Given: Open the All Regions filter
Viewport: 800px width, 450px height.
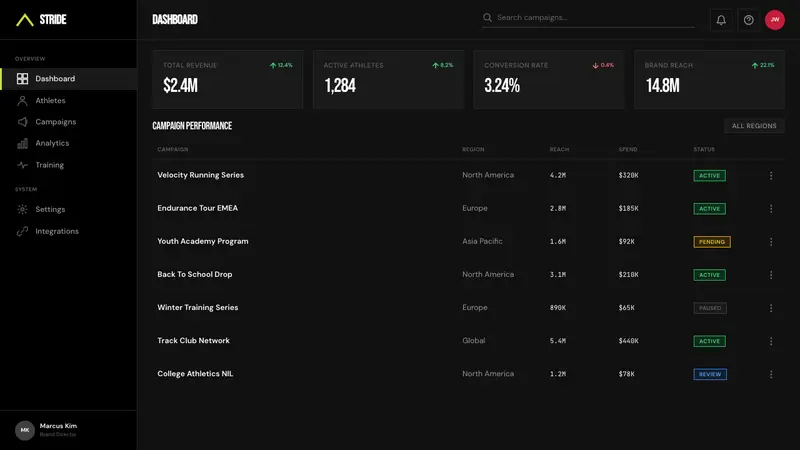Looking at the screenshot, I should point(754,126).
